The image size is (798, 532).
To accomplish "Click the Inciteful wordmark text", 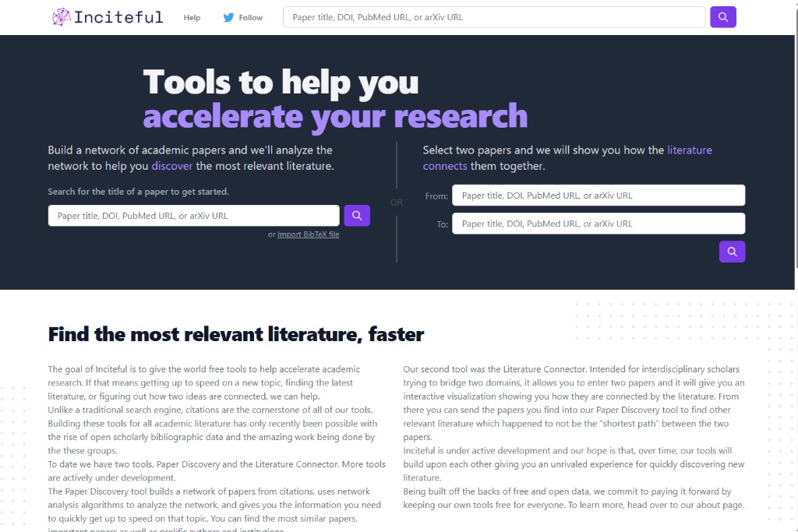I will 118,17.
